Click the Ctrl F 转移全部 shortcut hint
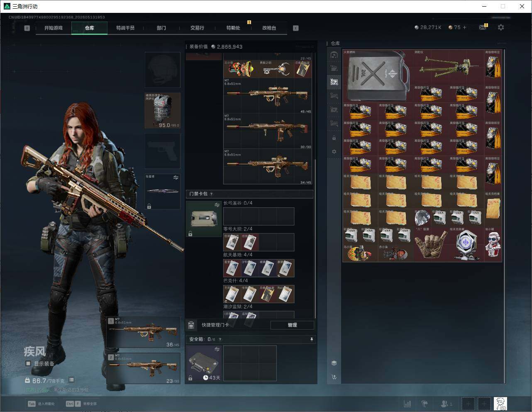This screenshot has height=412, width=532. pyautogui.click(x=81, y=404)
